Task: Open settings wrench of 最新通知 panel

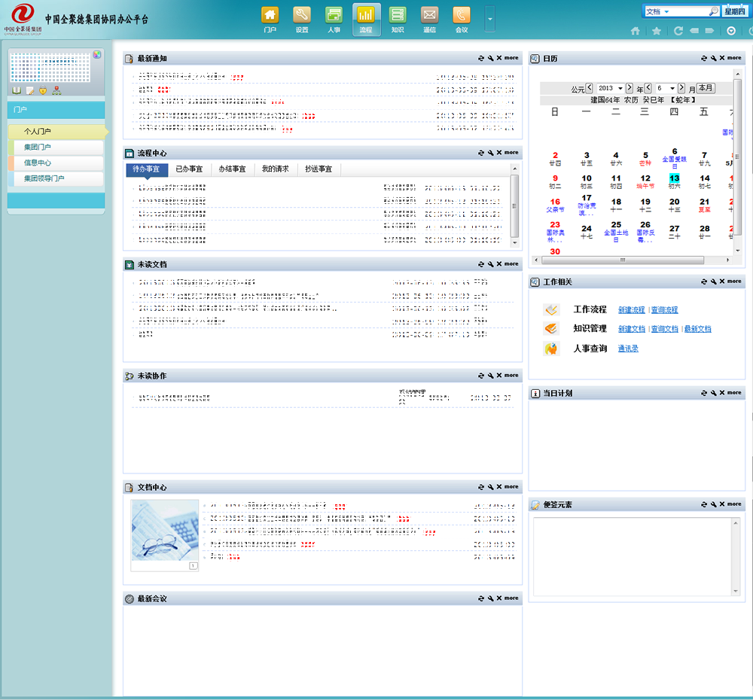Action: tap(490, 58)
